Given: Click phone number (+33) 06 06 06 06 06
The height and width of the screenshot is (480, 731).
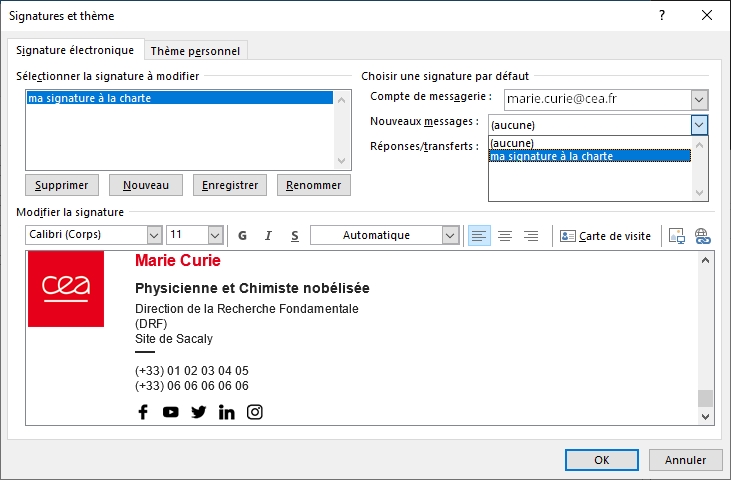Looking at the screenshot, I should (192, 386).
